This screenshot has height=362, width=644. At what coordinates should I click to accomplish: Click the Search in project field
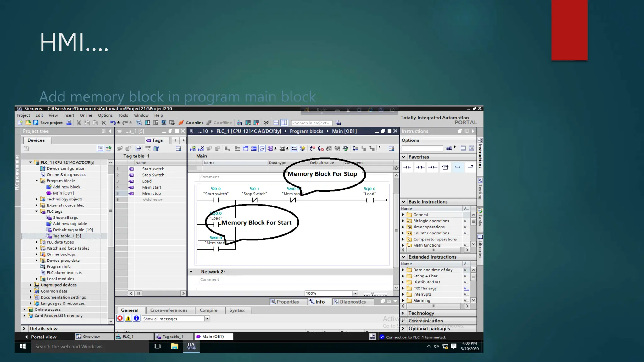(311, 123)
